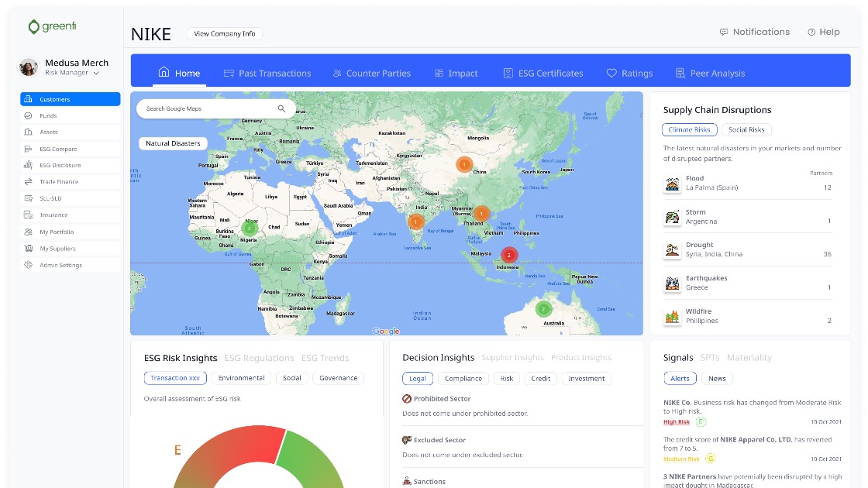The height and width of the screenshot is (488, 868).
Task: Open Notifications
Action: 755,32
